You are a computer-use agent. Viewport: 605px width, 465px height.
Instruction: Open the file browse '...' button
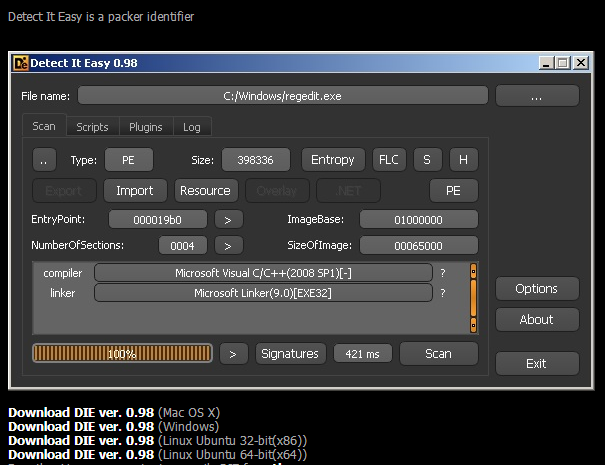tap(537, 96)
